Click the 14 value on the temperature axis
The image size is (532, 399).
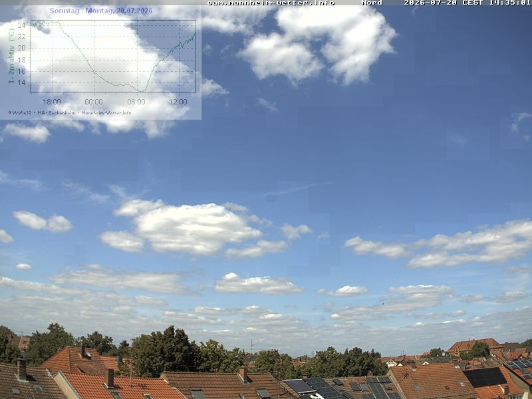[x=22, y=82]
